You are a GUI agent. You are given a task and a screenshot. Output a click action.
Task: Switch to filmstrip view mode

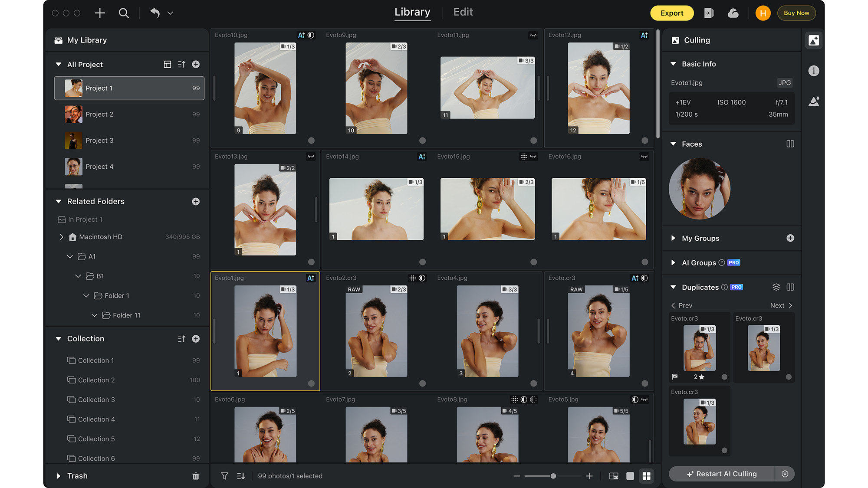614,476
